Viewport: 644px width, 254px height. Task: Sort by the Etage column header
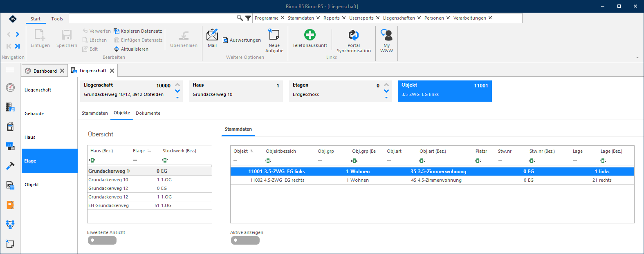(x=139, y=151)
